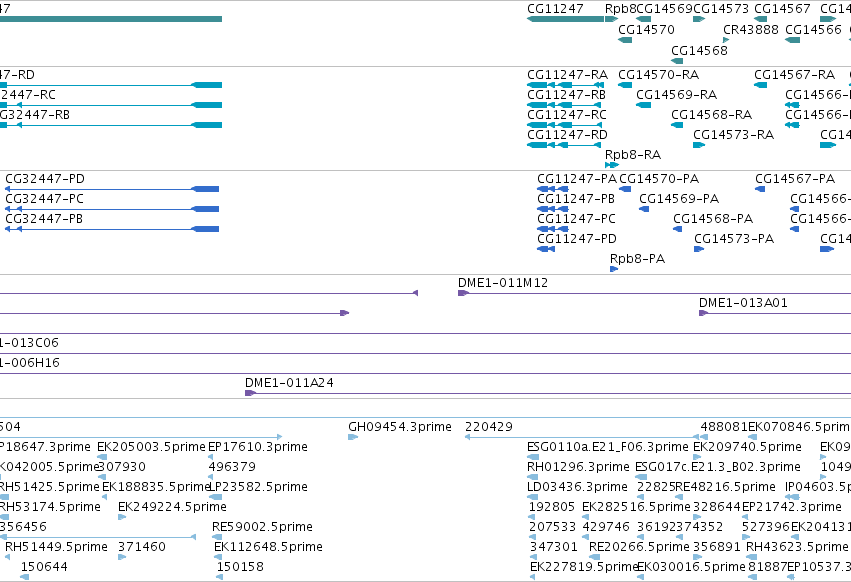The height and width of the screenshot is (582, 851).
Task: Select the ESG017c.E21.3_B02.3prime EST
Action: pyautogui.click(x=717, y=467)
